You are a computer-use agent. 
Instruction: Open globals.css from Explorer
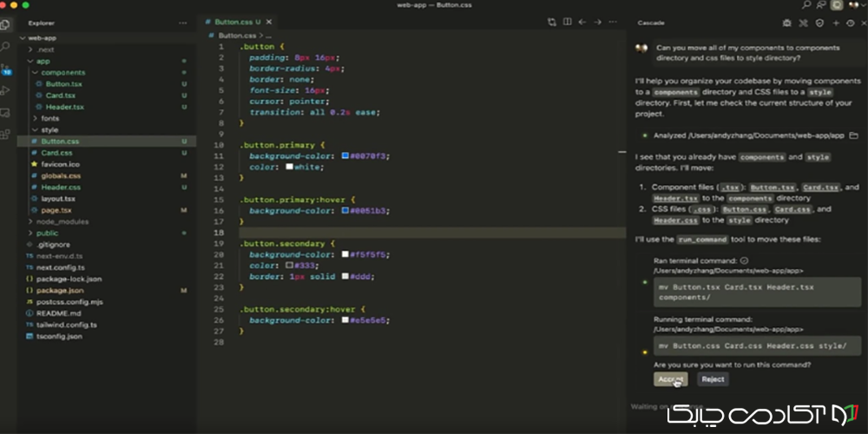(x=60, y=175)
